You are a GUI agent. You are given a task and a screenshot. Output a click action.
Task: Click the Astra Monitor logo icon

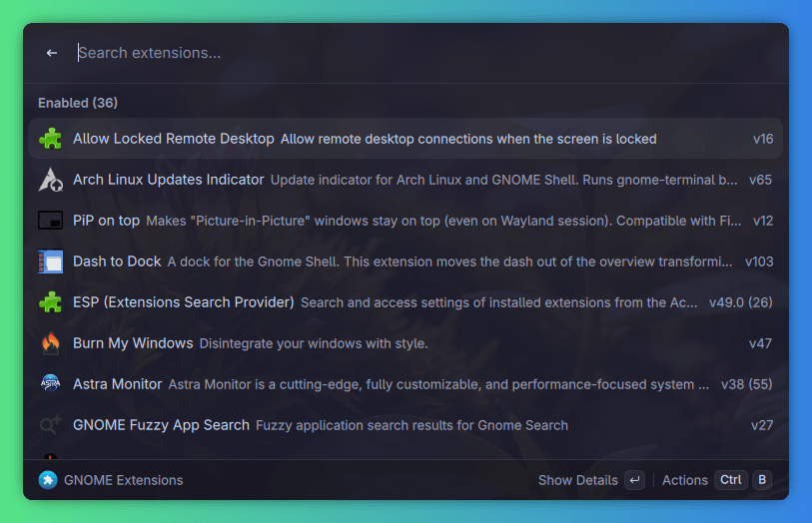pyautogui.click(x=50, y=383)
